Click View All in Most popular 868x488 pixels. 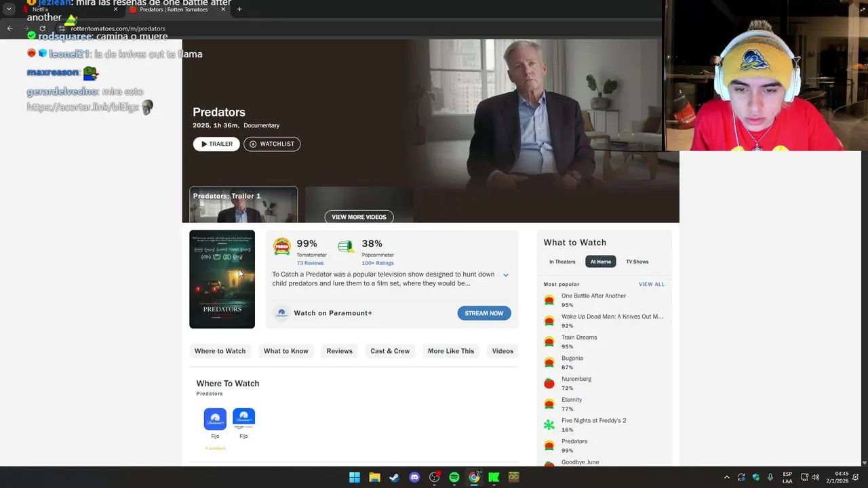click(652, 285)
